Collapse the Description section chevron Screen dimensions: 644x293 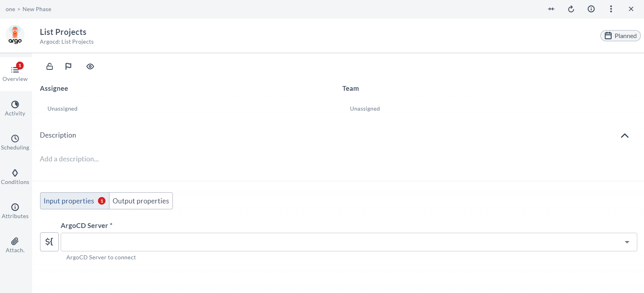pyautogui.click(x=625, y=136)
